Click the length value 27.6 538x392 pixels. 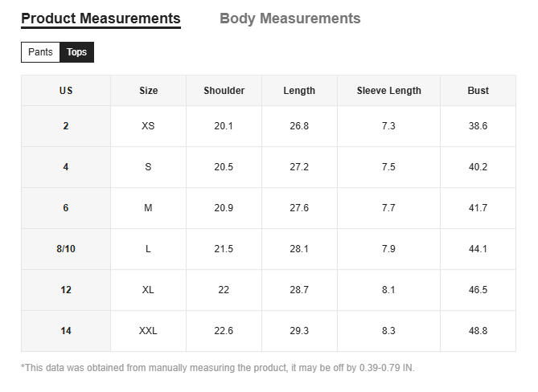coord(299,208)
